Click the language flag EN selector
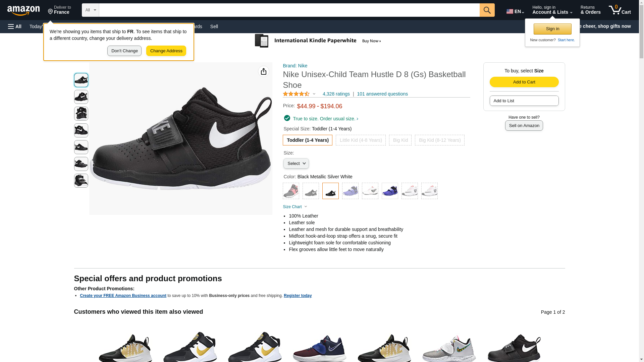644x362 pixels. [515, 11]
